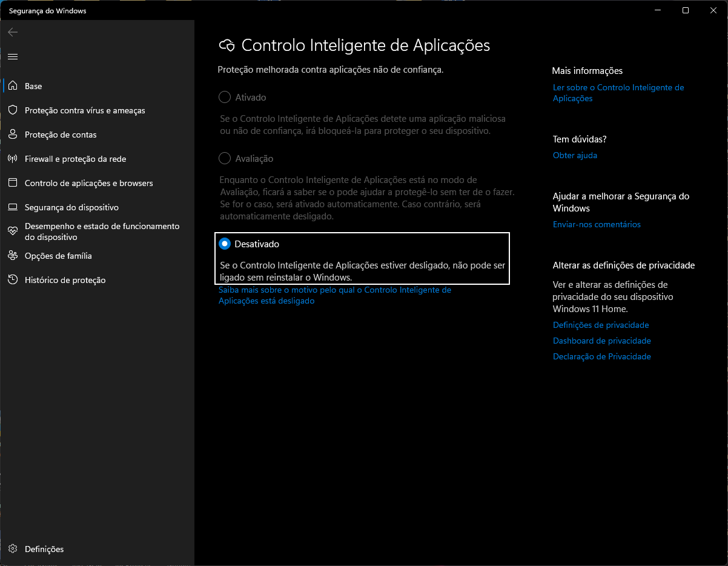Click the virus protection shield icon

tap(13, 110)
